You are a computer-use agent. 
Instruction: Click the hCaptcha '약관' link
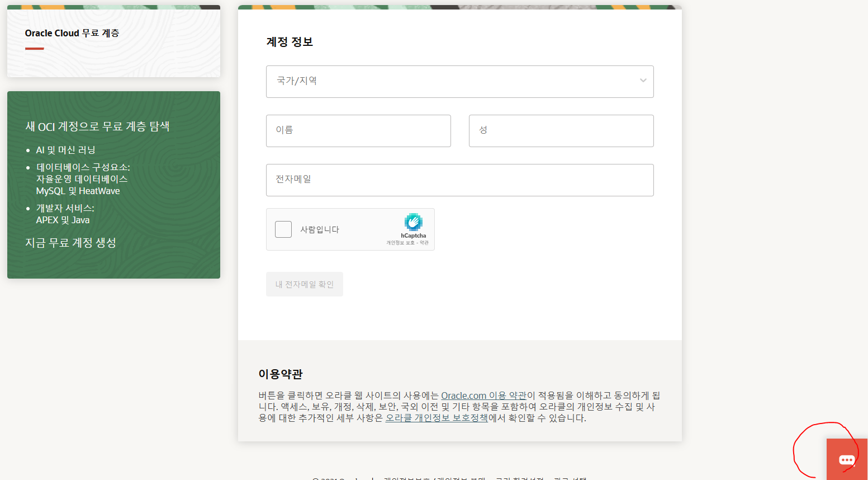pos(424,243)
